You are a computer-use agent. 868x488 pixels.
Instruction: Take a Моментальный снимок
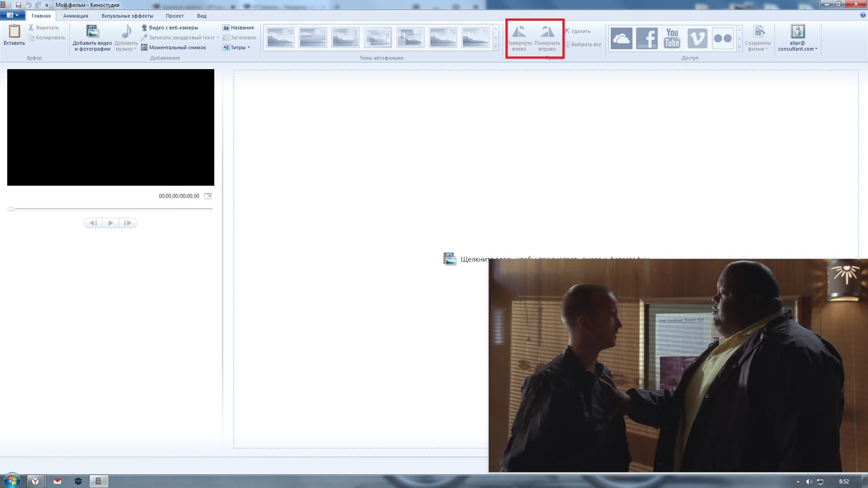[x=174, y=47]
